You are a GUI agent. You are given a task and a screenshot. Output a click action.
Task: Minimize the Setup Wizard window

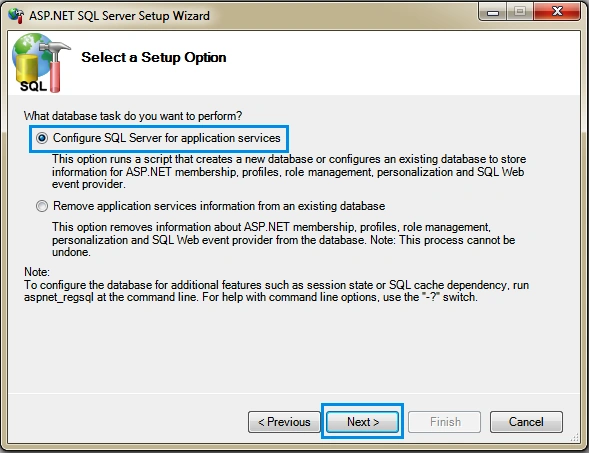point(493,11)
